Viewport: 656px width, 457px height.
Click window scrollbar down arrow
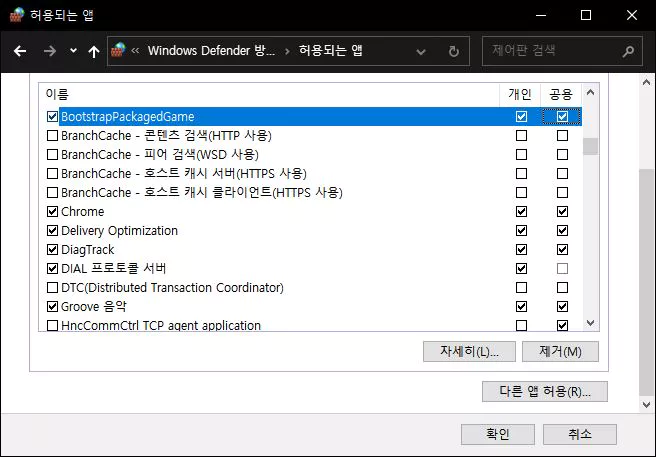[x=646, y=405]
